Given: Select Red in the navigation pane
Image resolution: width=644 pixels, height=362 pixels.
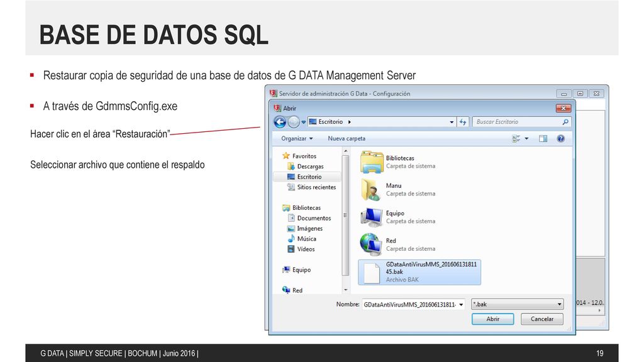Looking at the screenshot, I should [x=297, y=290].
